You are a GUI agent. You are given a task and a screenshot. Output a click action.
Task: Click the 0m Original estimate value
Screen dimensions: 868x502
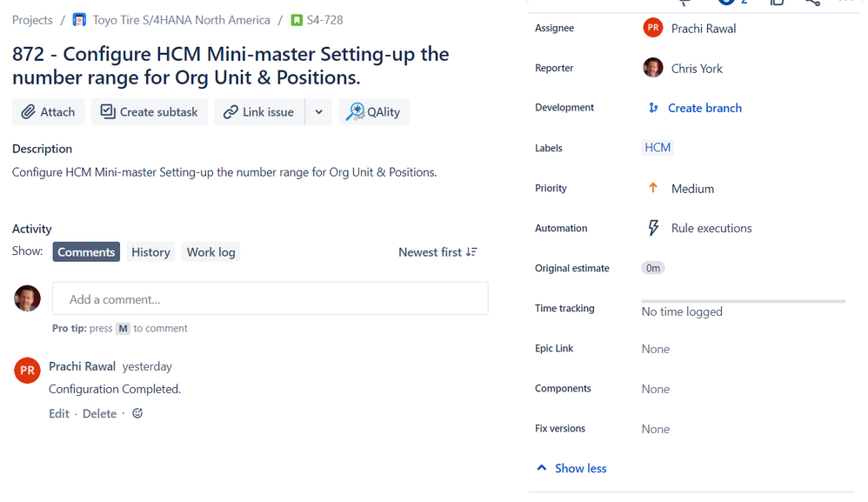coord(653,268)
